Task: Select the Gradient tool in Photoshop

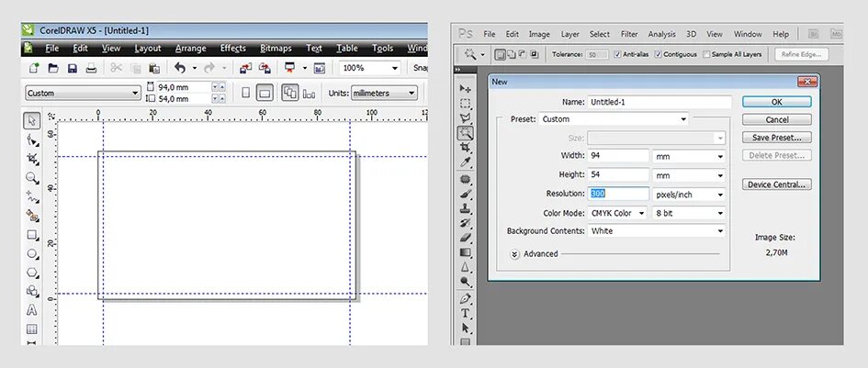Action: point(466,252)
